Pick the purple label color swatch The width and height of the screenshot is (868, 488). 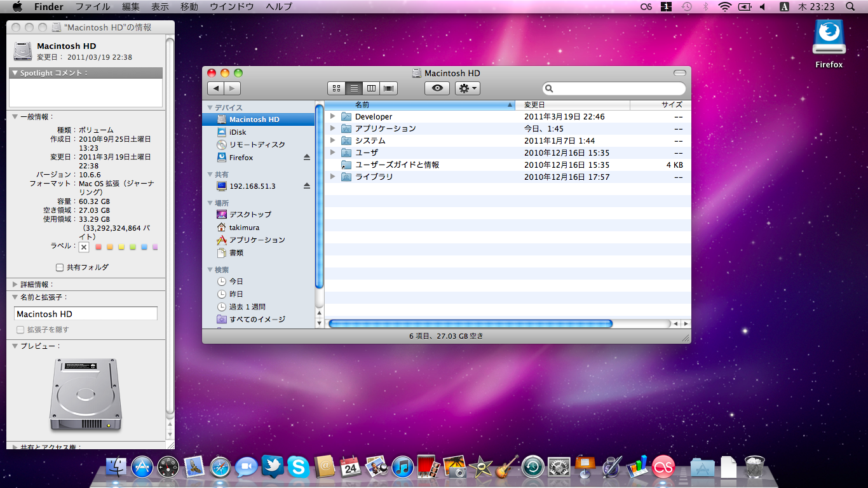click(155, 247)
